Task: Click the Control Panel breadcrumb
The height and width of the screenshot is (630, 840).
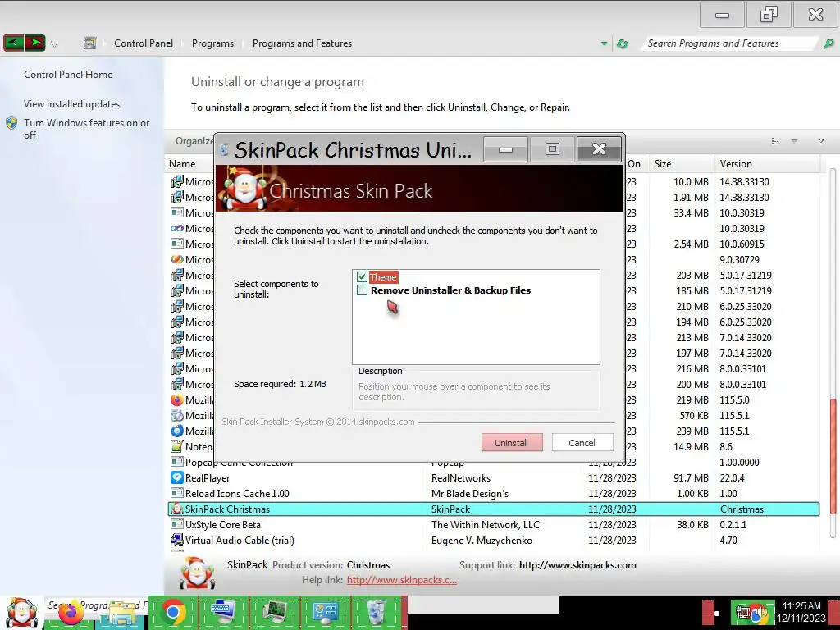Action: pos(144,43)
